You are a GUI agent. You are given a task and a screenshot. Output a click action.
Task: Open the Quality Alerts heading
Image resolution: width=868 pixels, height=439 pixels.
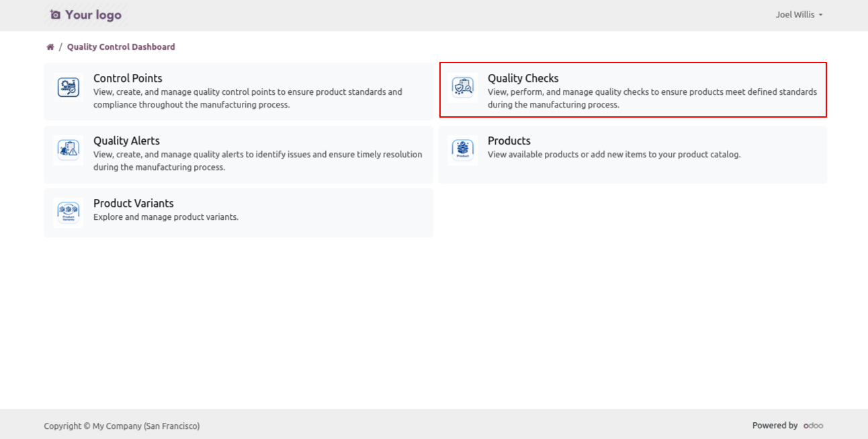[126, 141]
